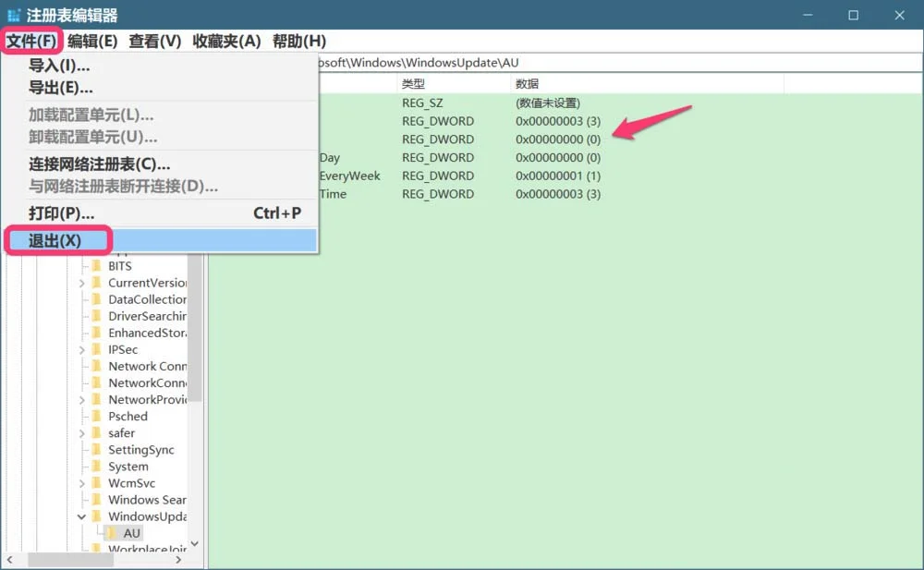Screen dimensions: 924x570
Task: Click the DriverSearching folder icon
Action: coord(97,316)
